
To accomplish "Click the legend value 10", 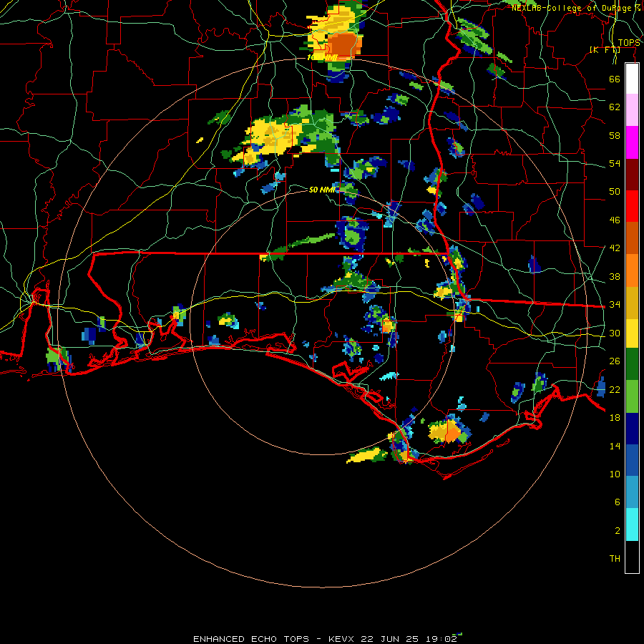I will pos(615,474).
